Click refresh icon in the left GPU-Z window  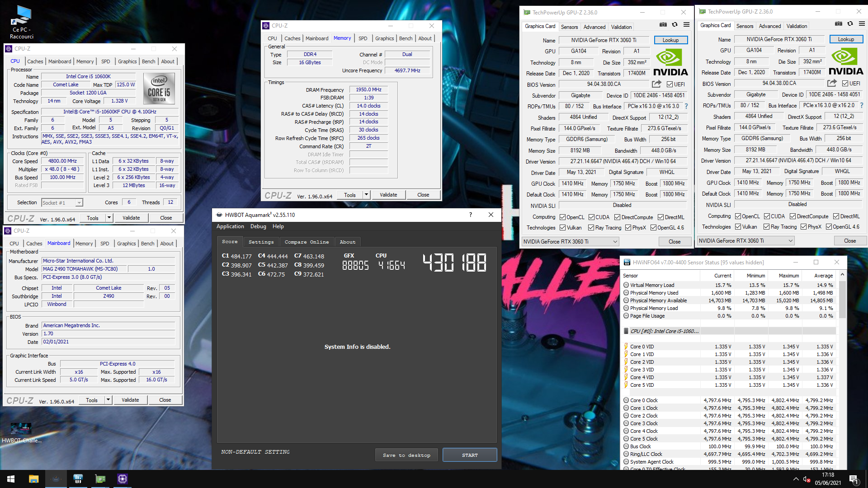(x=675, y=25)
